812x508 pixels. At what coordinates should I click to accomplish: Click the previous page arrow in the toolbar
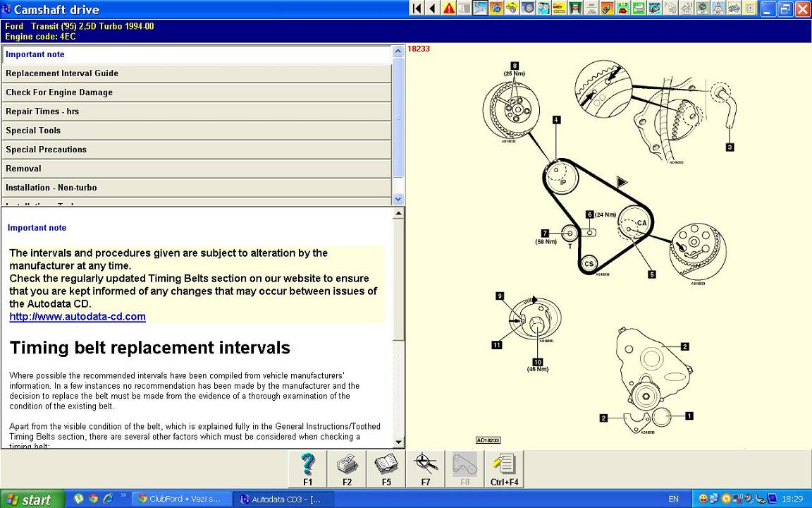[432, 8]
